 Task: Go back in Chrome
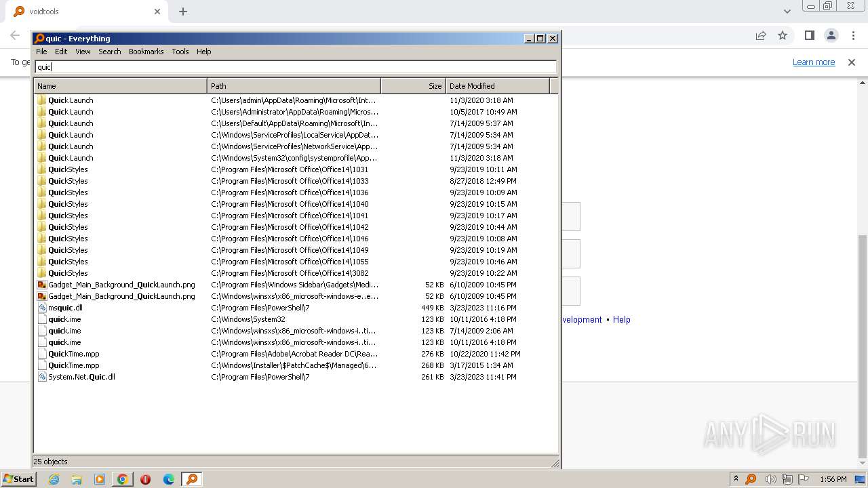(15, 35)
